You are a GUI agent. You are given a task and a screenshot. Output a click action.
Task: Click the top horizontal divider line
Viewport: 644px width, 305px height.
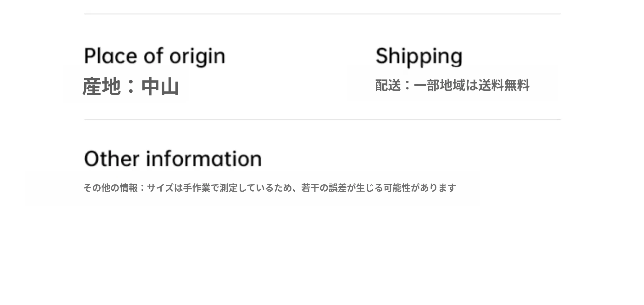click(322, 14)
